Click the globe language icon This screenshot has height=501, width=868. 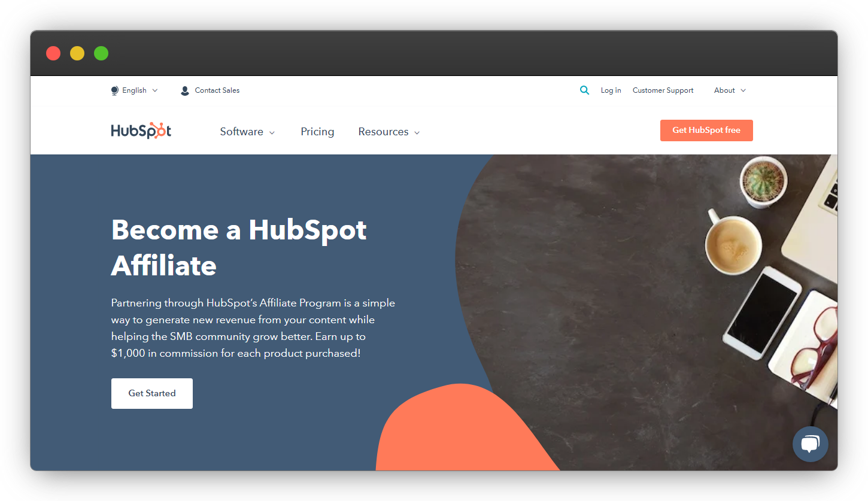pyautogui.click(x=115, y=90)
